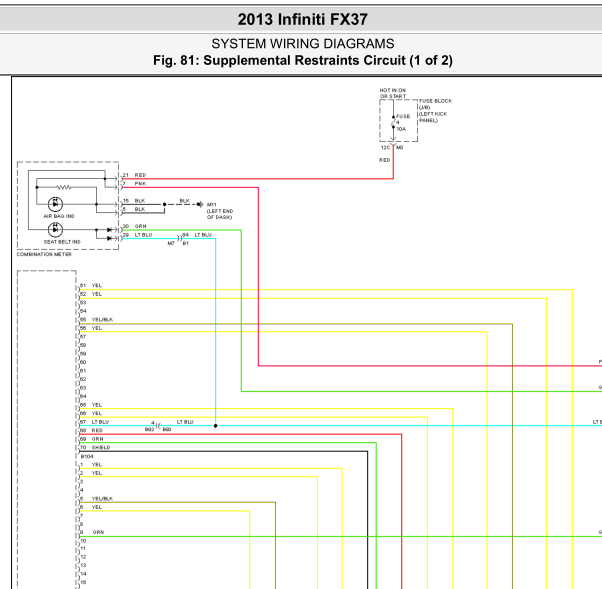Click the 'B93' connector label
The height and width of the screenshot is (589, 602).
tap(167, 429)
